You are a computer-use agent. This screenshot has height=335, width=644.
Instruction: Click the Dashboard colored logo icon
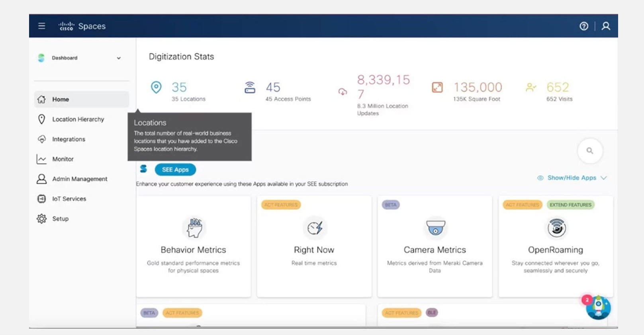click(41, 58)
